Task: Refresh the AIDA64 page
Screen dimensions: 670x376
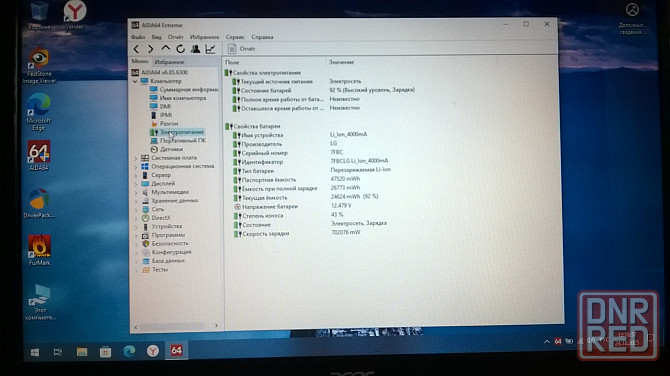Action: click(x=180, y=49)
